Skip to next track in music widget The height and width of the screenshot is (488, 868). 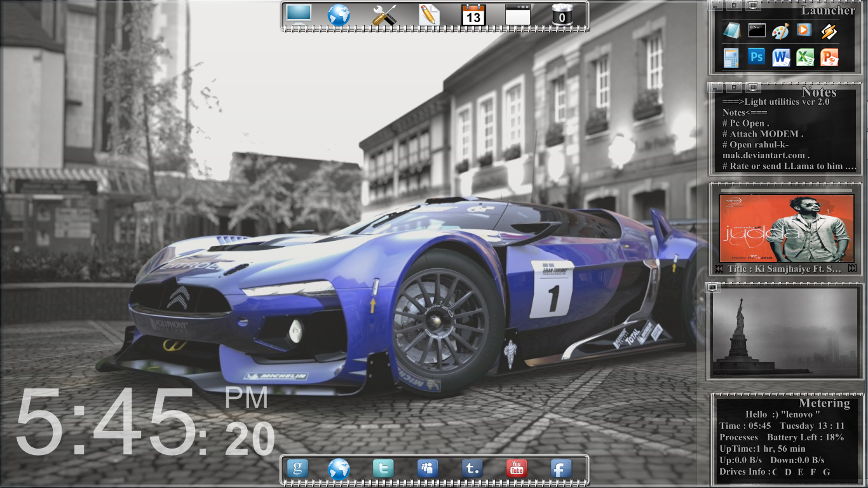pos(852,269)
